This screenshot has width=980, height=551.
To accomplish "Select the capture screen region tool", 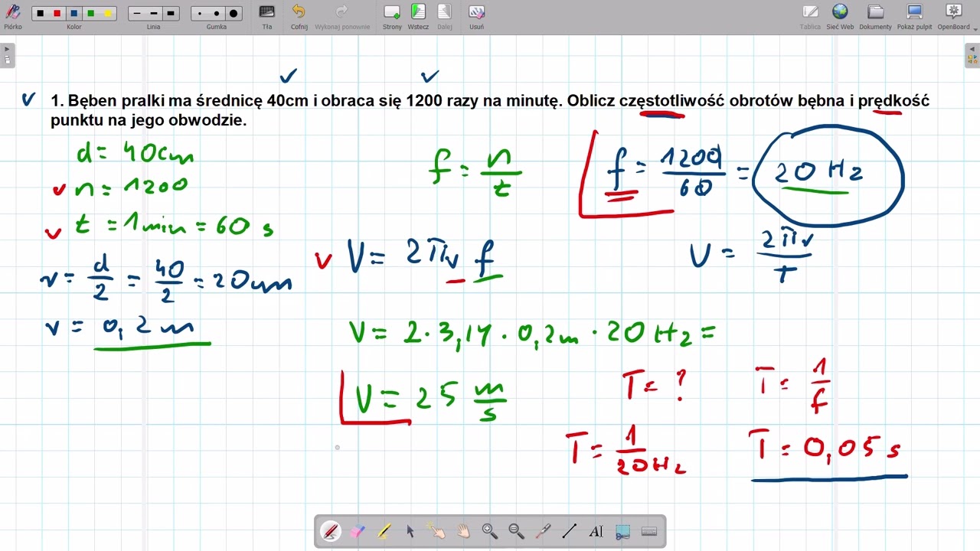I will point(622,531).
